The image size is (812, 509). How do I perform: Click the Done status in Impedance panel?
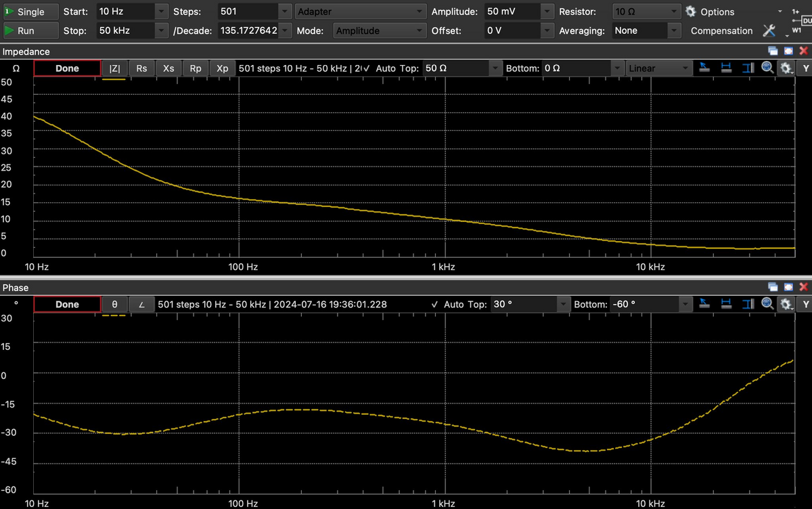point(67,68)
